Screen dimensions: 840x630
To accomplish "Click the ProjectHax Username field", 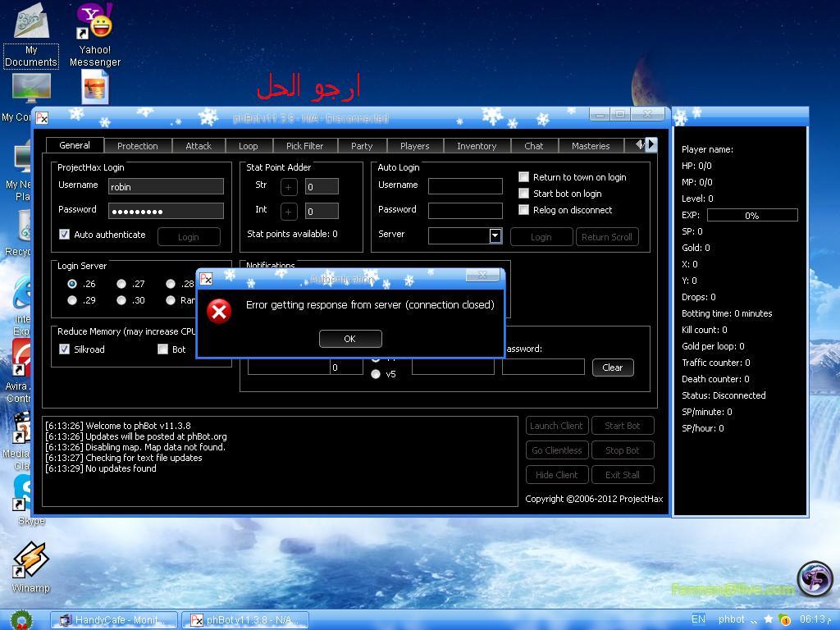I will 166,186.
